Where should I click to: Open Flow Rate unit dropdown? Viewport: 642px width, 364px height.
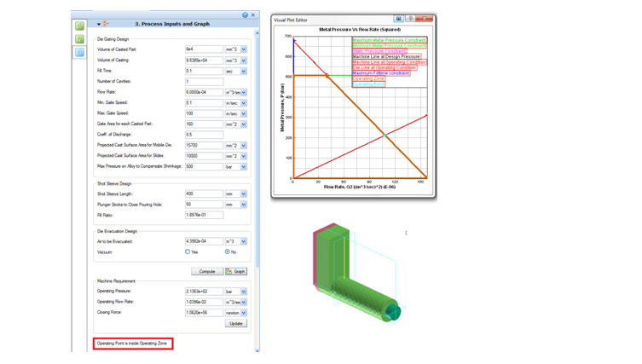[x=244, y=93]
